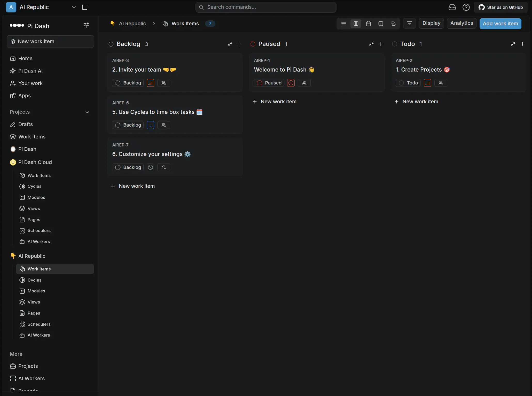Switch to list layout view
Viewport: 532px width, 396px height.
[343, 24]
